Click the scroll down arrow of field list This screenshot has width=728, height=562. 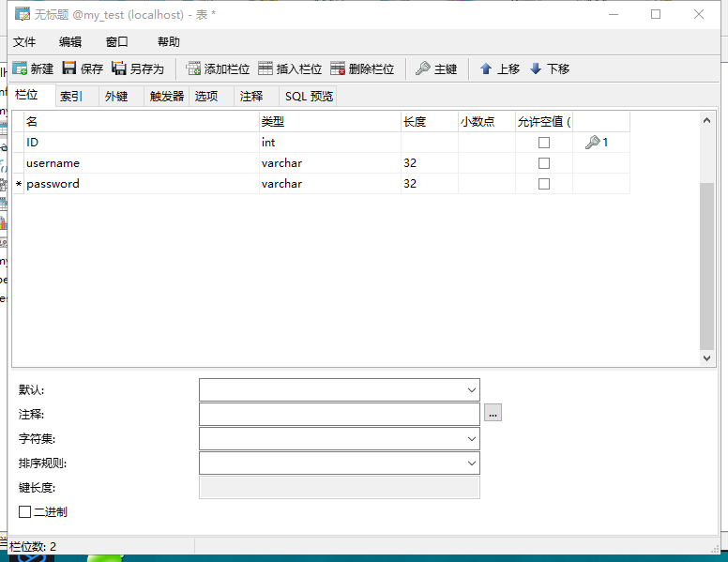[706, 358]
